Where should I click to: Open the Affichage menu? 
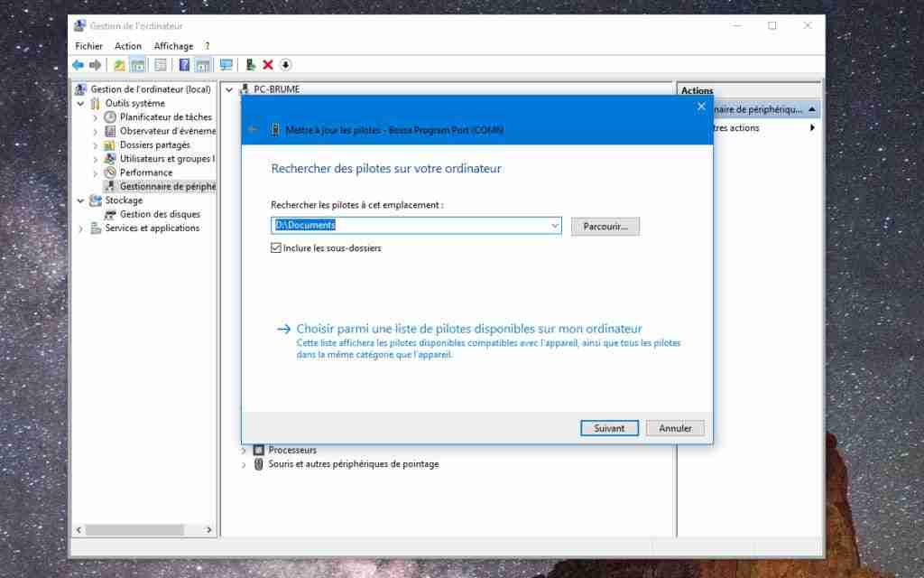coord(173,45)
